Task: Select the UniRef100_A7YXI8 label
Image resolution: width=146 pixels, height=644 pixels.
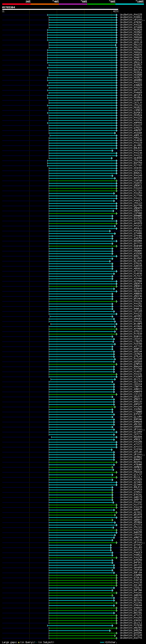Action: pyautogui.click(x=131, y=271)
